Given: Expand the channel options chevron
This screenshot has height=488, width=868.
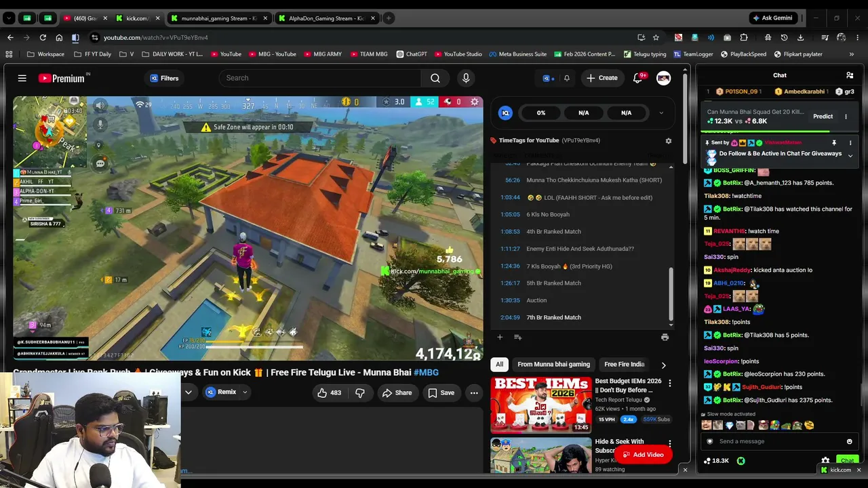Looking at the screenshot, I should tap(189, 392).
